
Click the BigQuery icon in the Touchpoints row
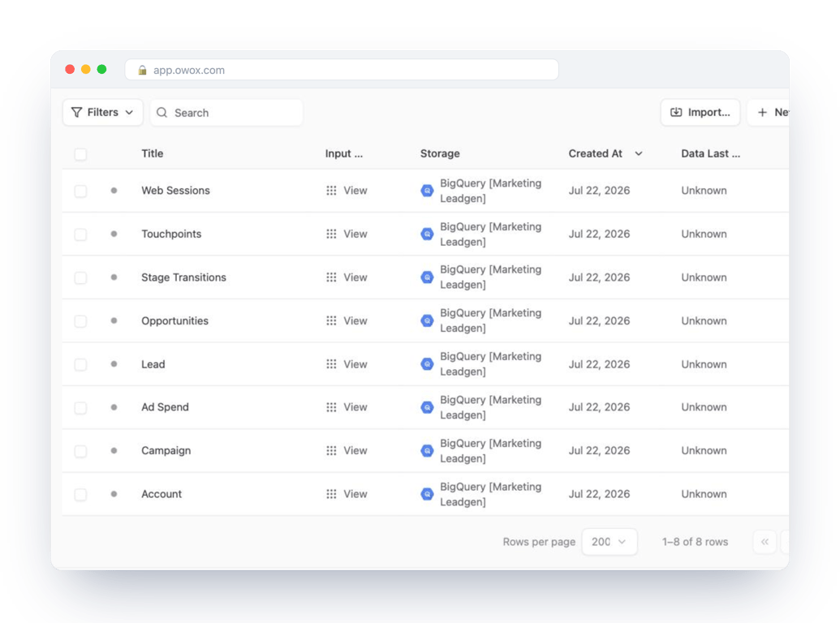pos(427,234)
